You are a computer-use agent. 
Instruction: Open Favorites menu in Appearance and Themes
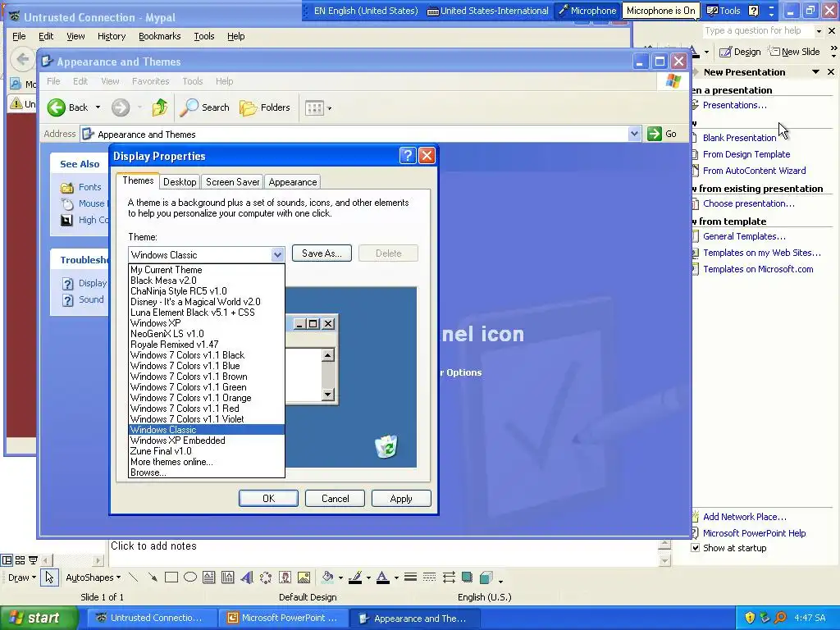(x=151, y=81)
